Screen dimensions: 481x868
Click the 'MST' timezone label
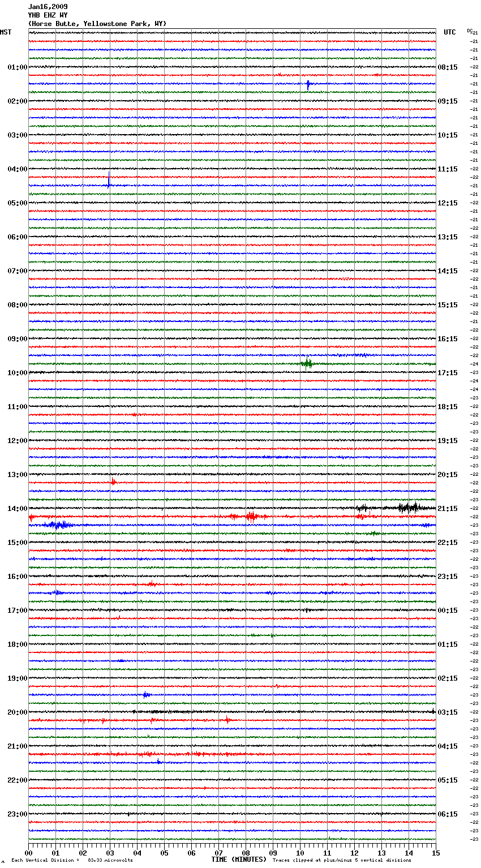[6, 32]
